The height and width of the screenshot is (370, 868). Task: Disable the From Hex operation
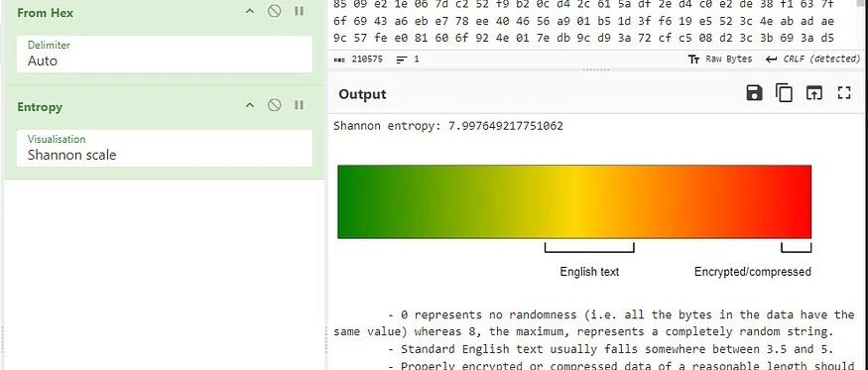(274, 11)
